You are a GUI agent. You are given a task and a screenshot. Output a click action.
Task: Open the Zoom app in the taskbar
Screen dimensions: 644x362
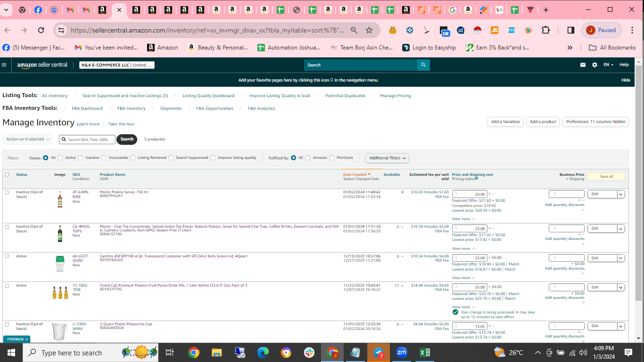point(402,353)
